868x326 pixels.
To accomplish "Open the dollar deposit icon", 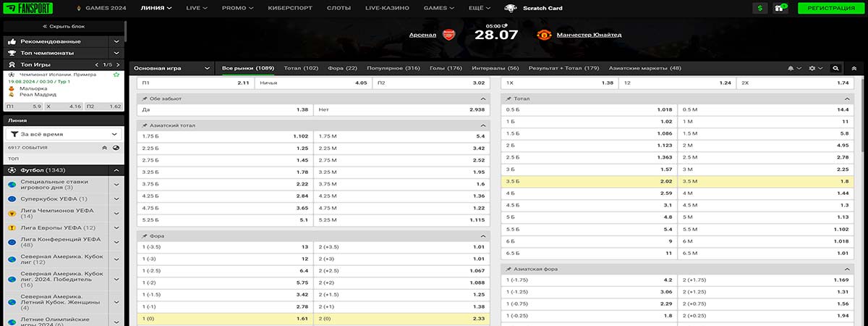I will (x=760, y=8).
